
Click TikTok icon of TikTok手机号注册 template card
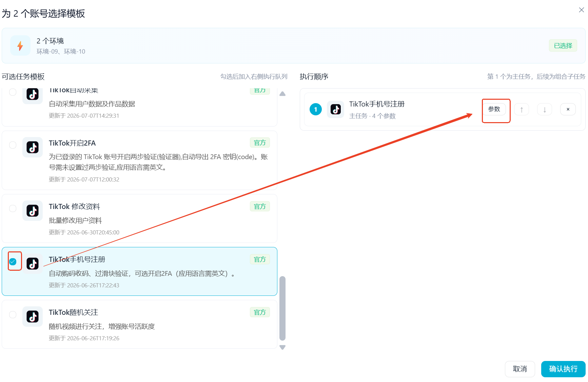pyautogui.click(x=33, y=264)
